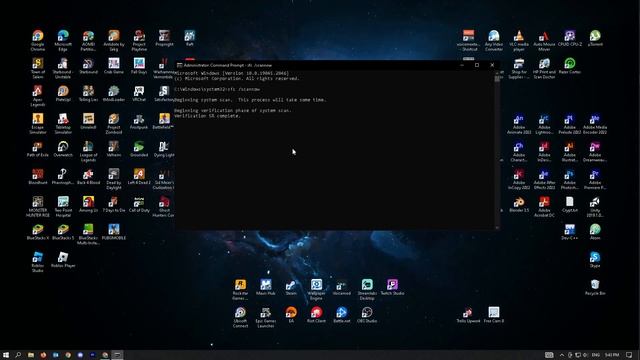Select the Monster Hunter Rise desktop icon
The height and width of the screenshot is (360, 640).
38,207
